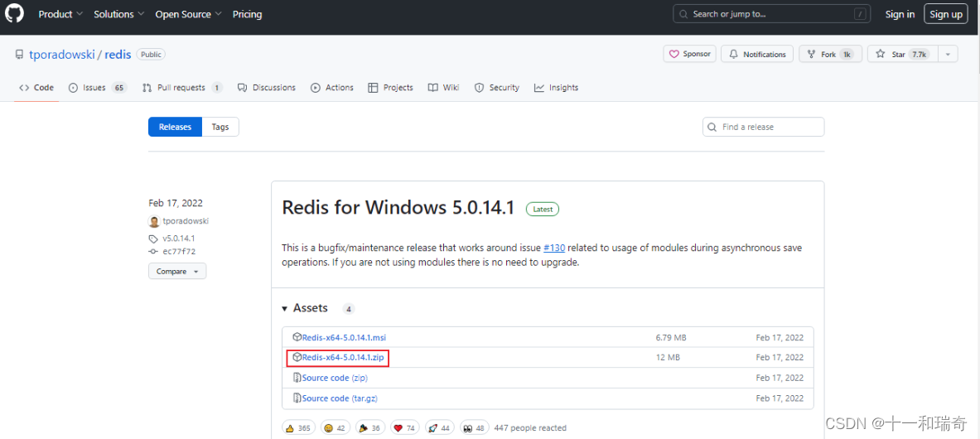This screenshot has width=980, height=439.
Task: Open the Compare dropdown
Action: pos(177,272)
